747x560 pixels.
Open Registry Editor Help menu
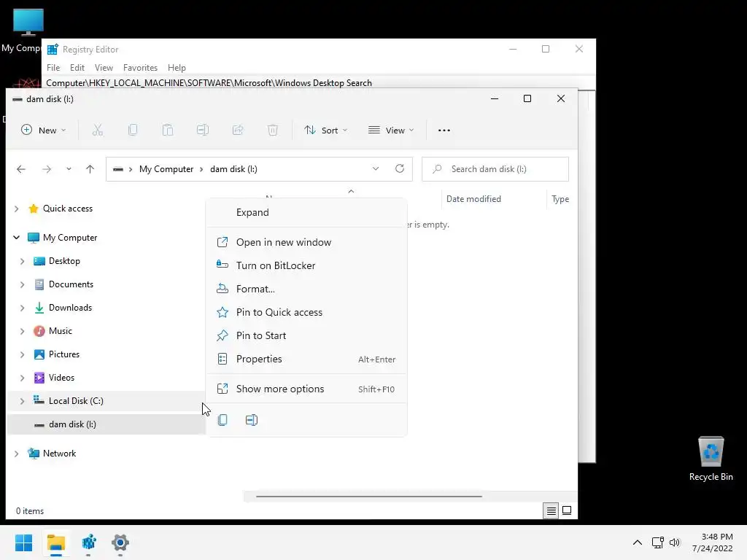[177, 68]
